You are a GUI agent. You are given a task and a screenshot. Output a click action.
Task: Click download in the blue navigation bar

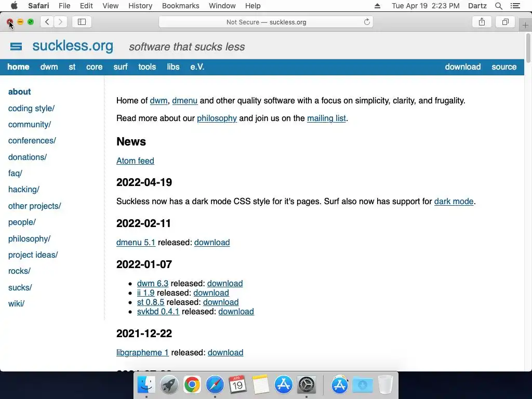coord(463,67)
